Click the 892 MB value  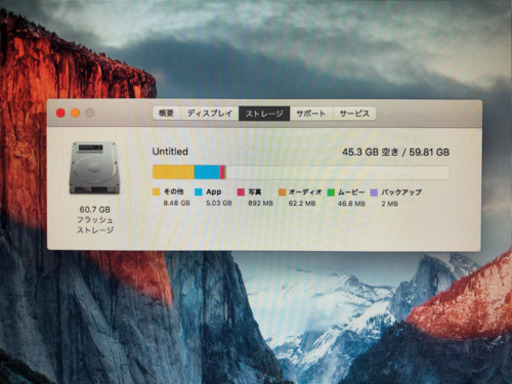coord(261,203)
